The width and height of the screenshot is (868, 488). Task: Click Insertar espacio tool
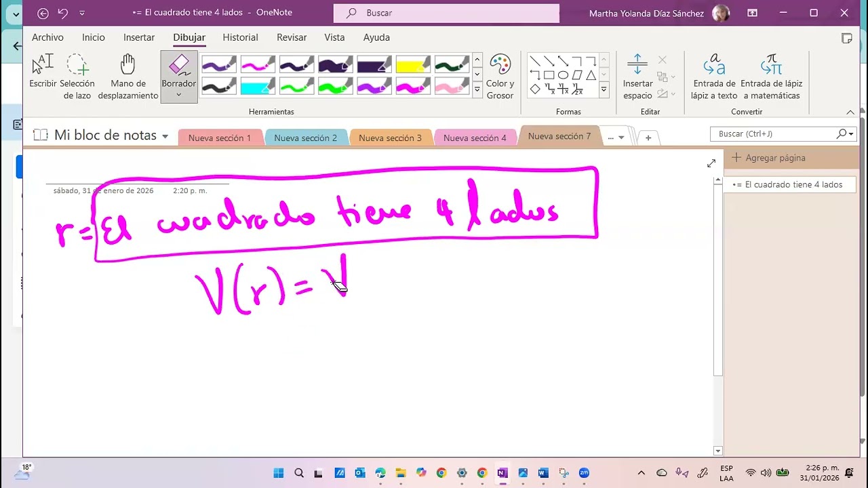pos(637,77)
